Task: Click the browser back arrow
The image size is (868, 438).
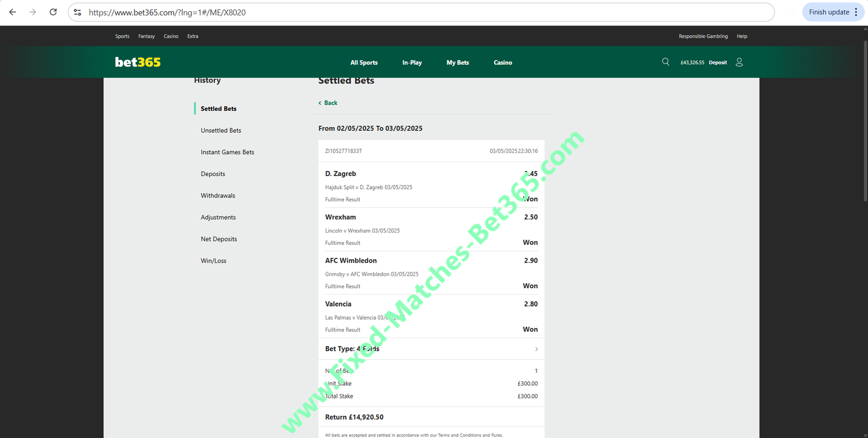Action: (12, 12)
